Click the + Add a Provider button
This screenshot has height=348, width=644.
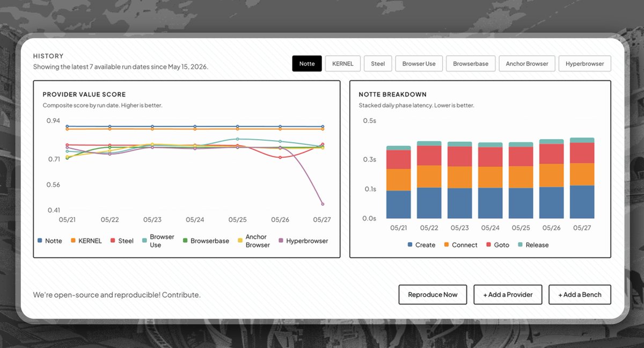click(508, 294)
